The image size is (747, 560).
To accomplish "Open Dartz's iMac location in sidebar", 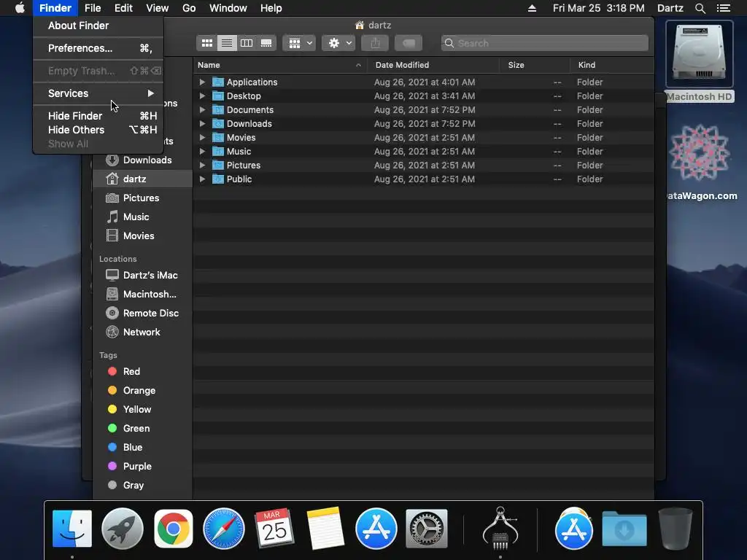I will point(144,275).
